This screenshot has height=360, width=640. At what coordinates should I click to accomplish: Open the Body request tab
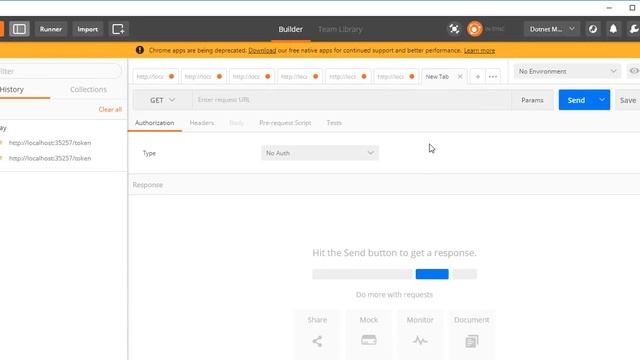[236, 123]
